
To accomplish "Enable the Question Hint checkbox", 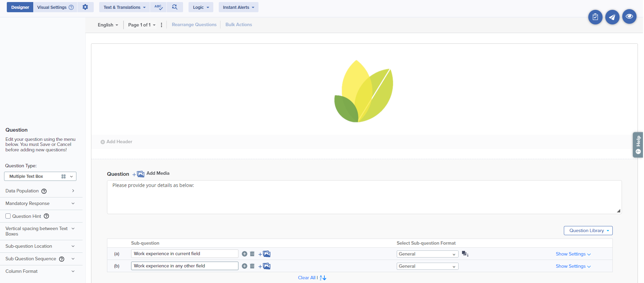I will pyautogui.click(x=8, y=216).
